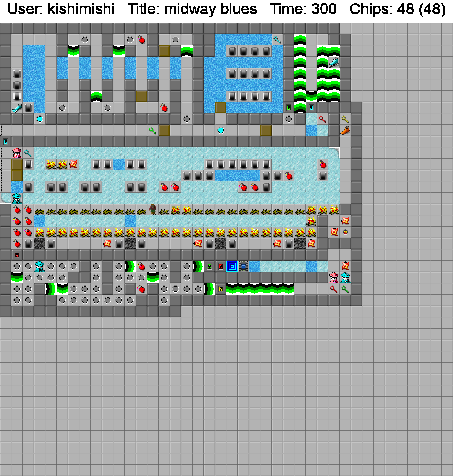This screenshot has width=453, height=476.
Task: Select the Chip player character
Action: [153, 210]
